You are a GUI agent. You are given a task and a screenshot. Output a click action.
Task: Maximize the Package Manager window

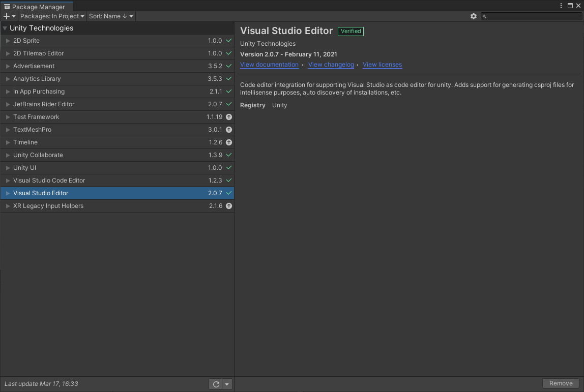click(570, 6)
